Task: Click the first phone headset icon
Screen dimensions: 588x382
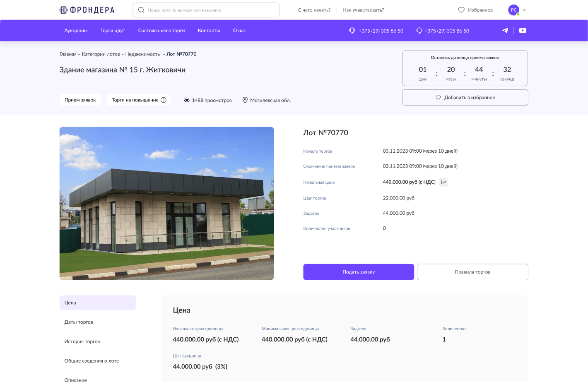Action: point(352,31)
